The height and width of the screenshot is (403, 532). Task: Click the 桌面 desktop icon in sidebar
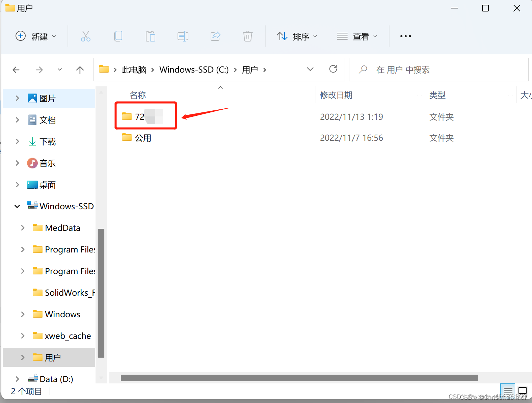(x=32, y=185)
